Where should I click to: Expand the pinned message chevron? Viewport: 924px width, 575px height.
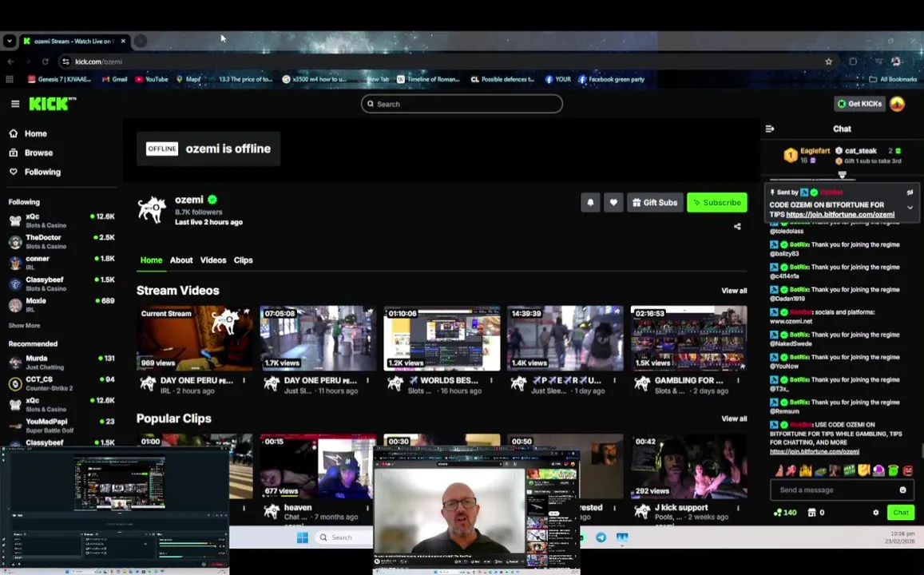pos(910,208)
